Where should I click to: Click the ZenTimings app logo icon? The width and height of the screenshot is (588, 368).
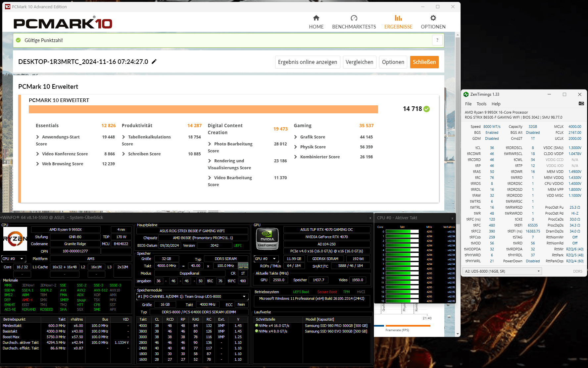point(466,94)
